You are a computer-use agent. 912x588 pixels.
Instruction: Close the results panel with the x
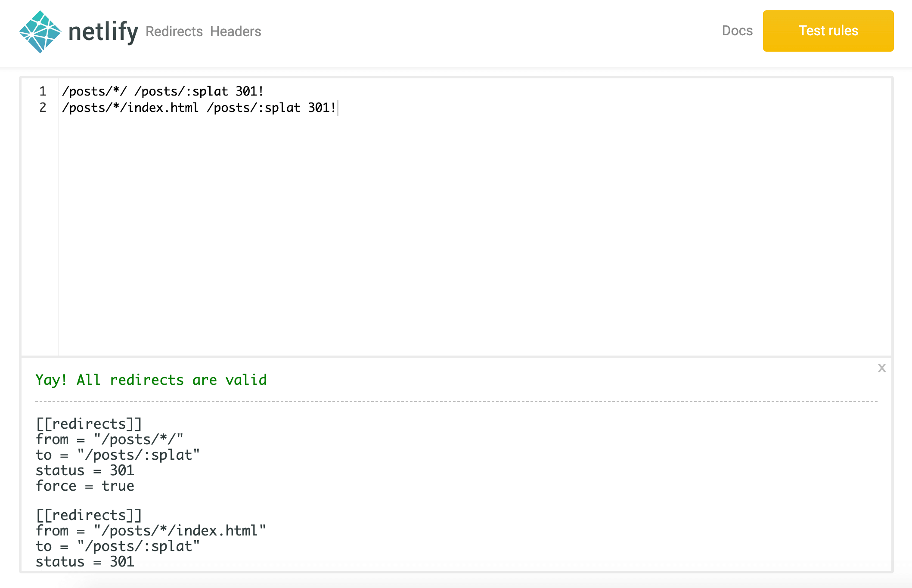(x=882, y=368)
